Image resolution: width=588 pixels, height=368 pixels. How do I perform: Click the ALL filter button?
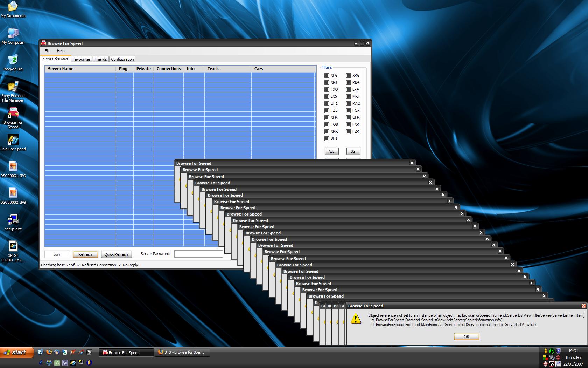coord(331,151)
